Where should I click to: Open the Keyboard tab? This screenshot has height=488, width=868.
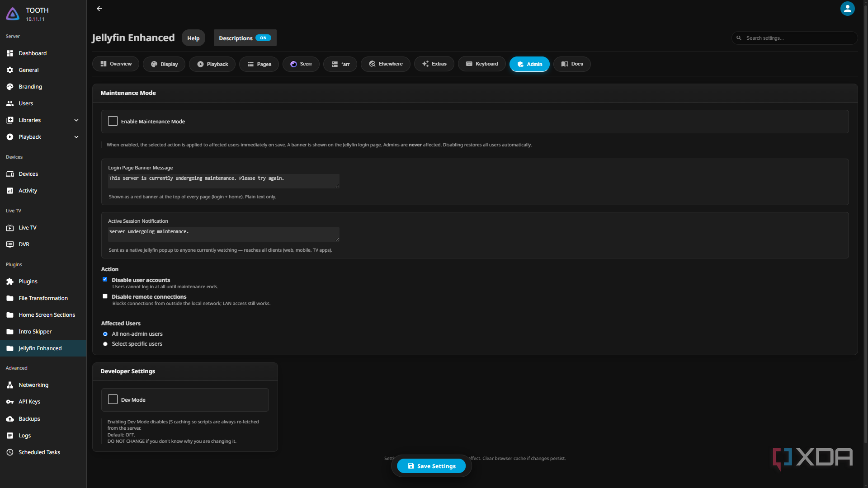(x=482, y=64)
